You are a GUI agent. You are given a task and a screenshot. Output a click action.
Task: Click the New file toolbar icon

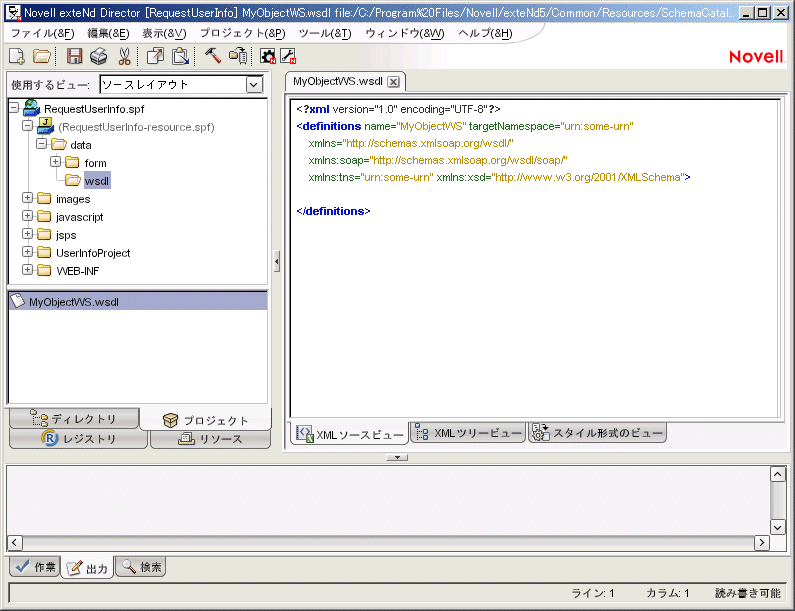coord(17,56)
